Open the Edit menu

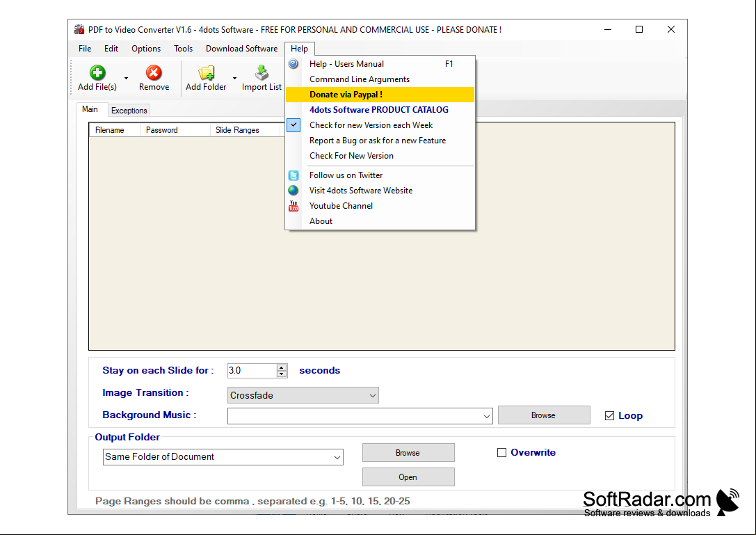pos(111,49)
